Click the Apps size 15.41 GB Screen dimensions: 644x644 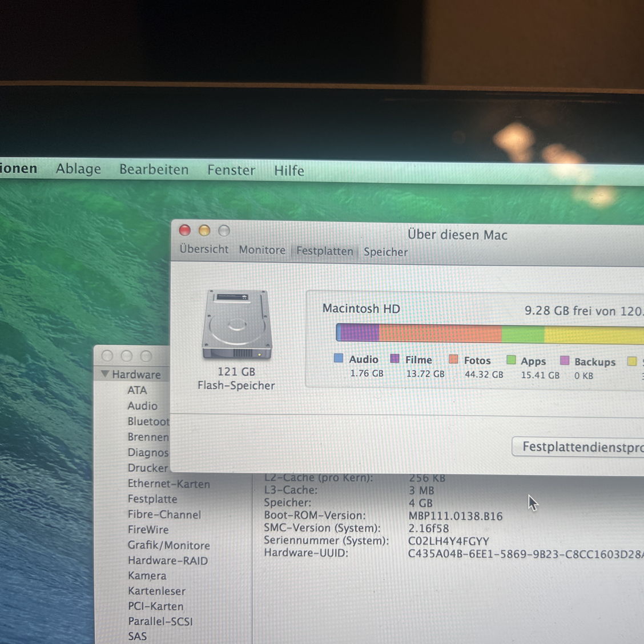[x=540, y=375]
